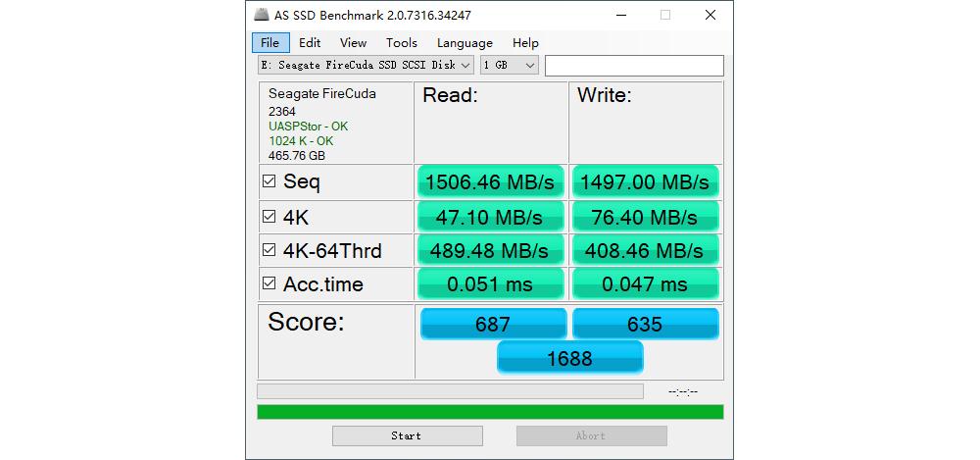This screenshot has height=460, width=980.
Task: Click Seq read result 1506.46 MB/s
Action: (491, 182)
